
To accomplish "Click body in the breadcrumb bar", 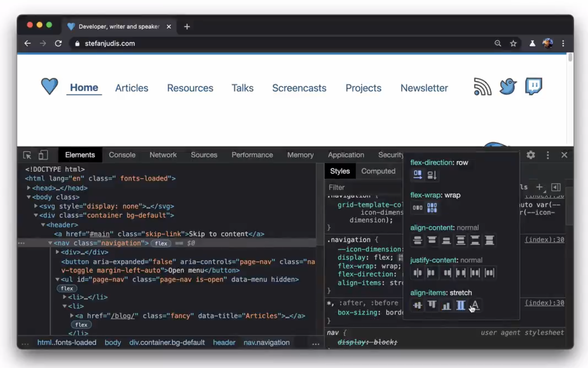I will 113,342.
